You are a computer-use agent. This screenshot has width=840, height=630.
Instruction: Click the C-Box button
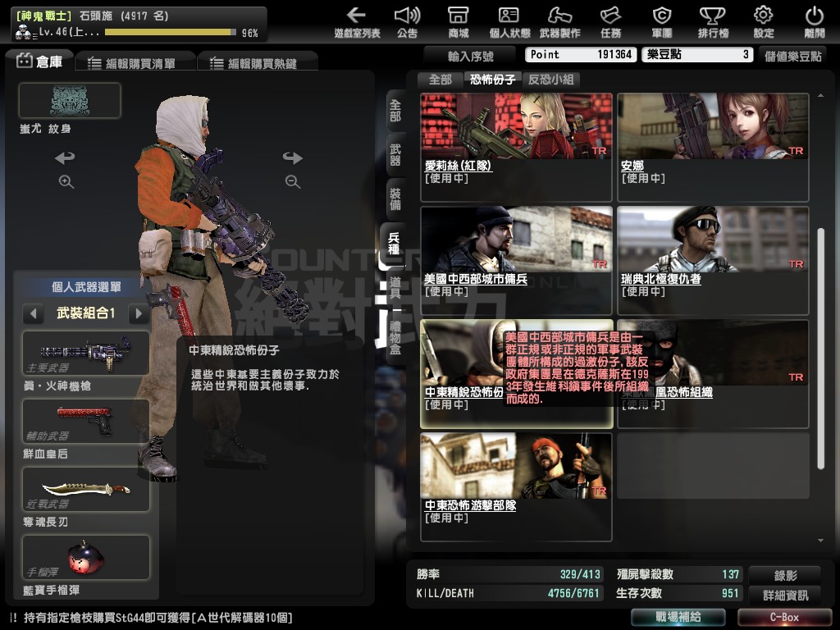pos(784,617)
